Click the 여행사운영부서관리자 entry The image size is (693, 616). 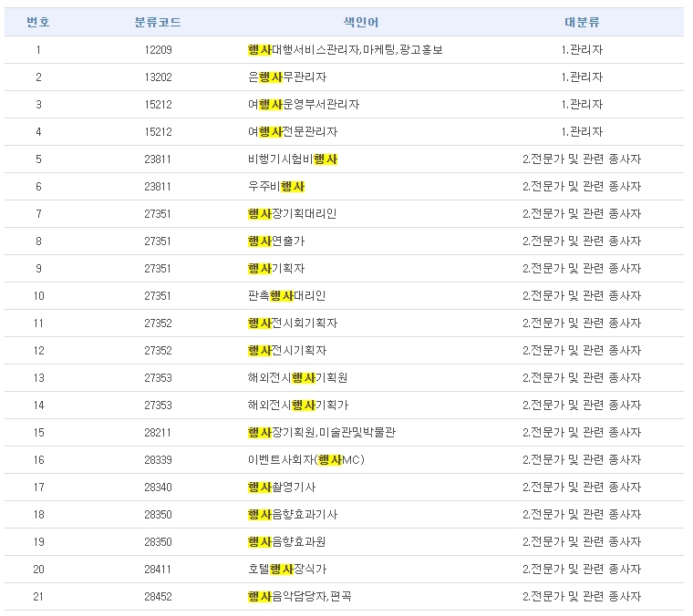pos(304,105)
